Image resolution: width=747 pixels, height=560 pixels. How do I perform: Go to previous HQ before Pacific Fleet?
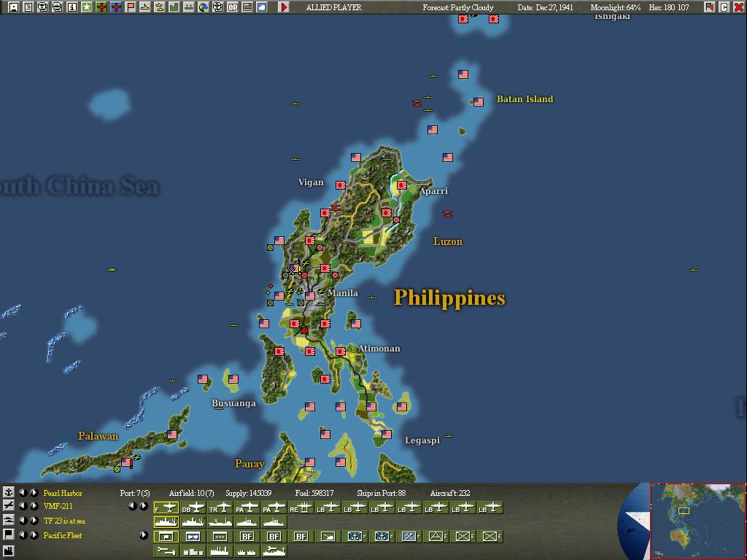click(x=23, y=535)
